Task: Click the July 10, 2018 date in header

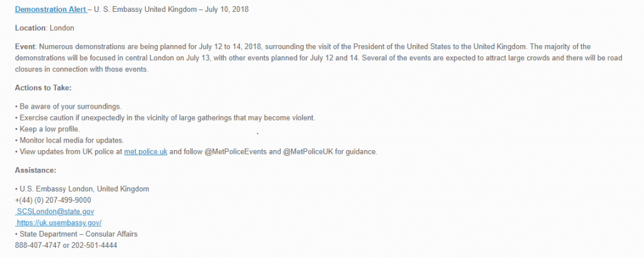Action: pos(226,9)
